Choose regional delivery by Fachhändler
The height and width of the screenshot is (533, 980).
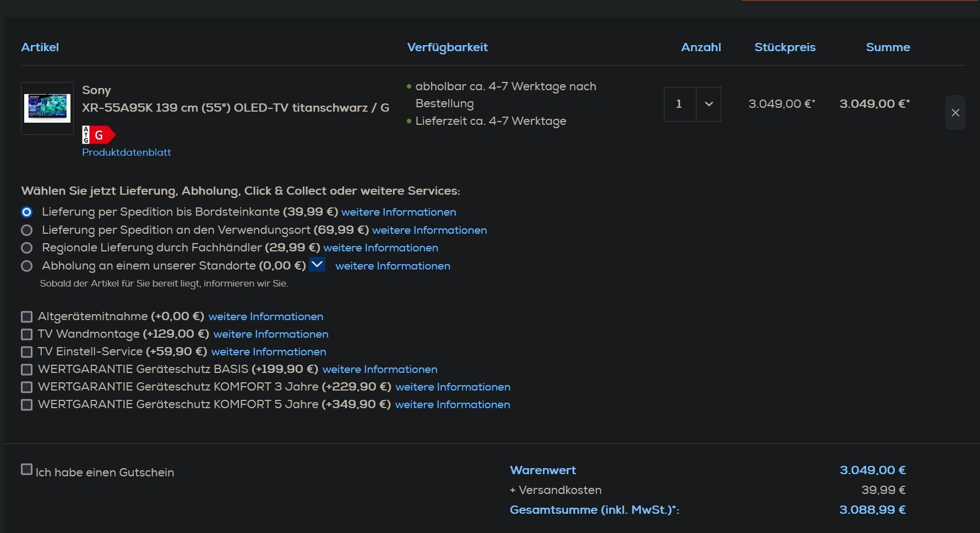[26, 248]
